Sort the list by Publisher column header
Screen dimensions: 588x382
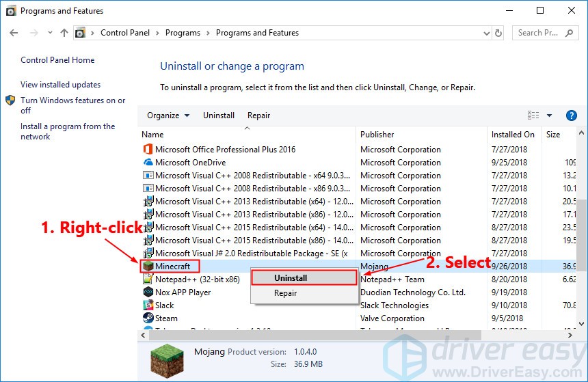click(377, 135)
